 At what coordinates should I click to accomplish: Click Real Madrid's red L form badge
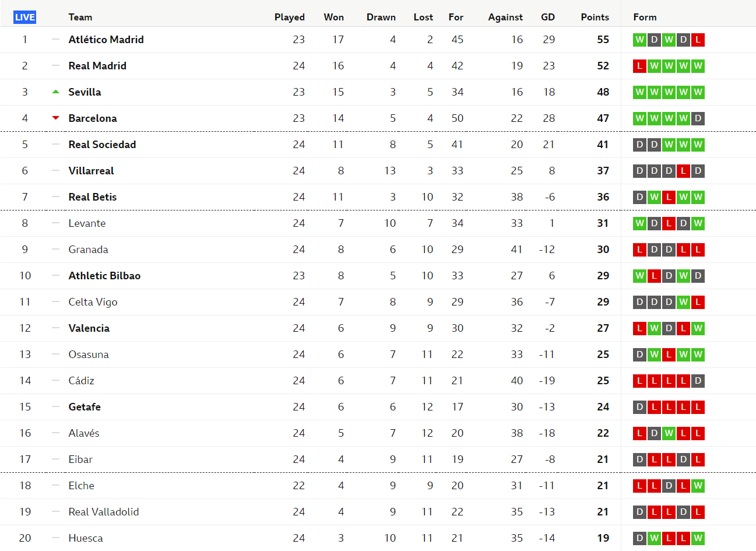coord(639,66)
